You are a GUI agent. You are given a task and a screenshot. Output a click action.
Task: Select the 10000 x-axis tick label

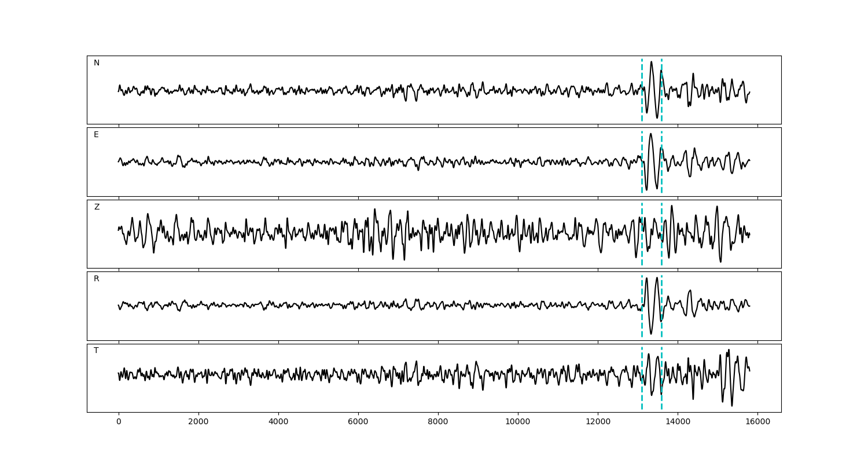pos(518,422)
